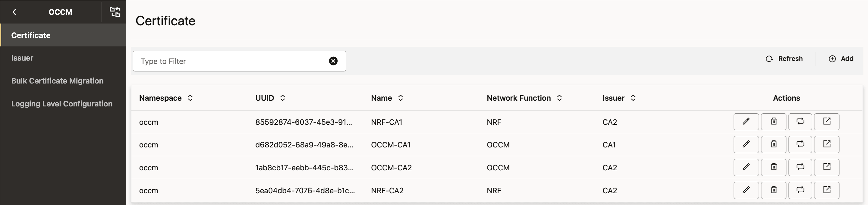Click the OCCM-CA2 name cell

click(391, 168)
